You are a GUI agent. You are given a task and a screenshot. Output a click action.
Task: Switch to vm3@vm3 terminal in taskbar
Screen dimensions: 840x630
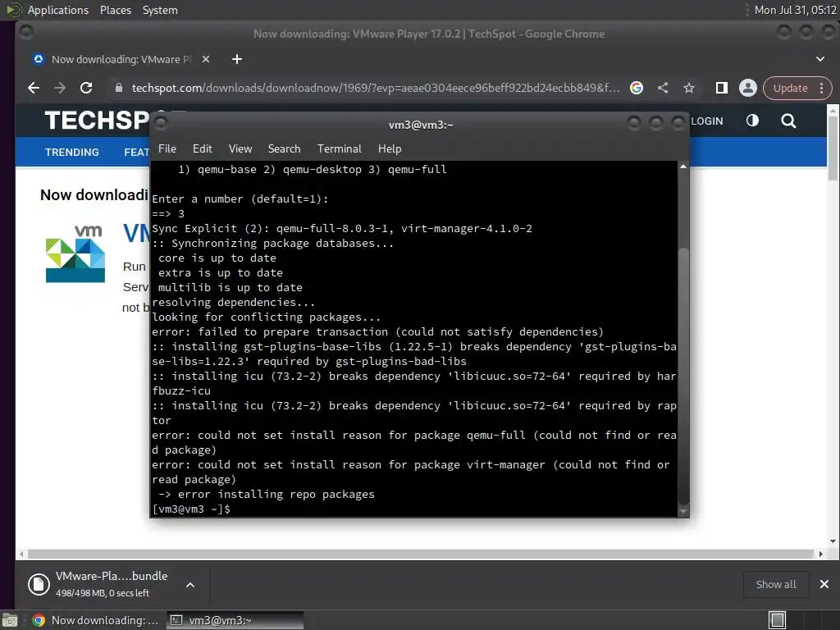coord(235,620)
